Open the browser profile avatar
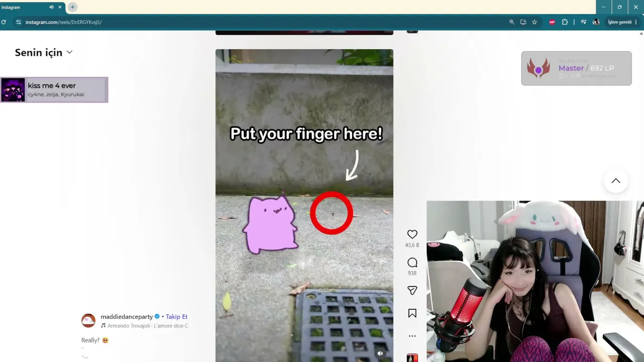Screen dimensions: 644x362 (596, 22)
